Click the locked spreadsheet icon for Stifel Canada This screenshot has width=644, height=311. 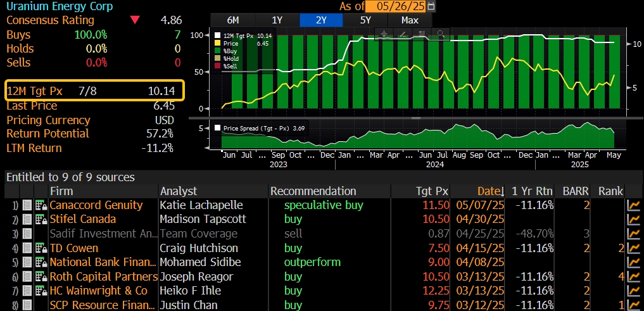(41, 219)
